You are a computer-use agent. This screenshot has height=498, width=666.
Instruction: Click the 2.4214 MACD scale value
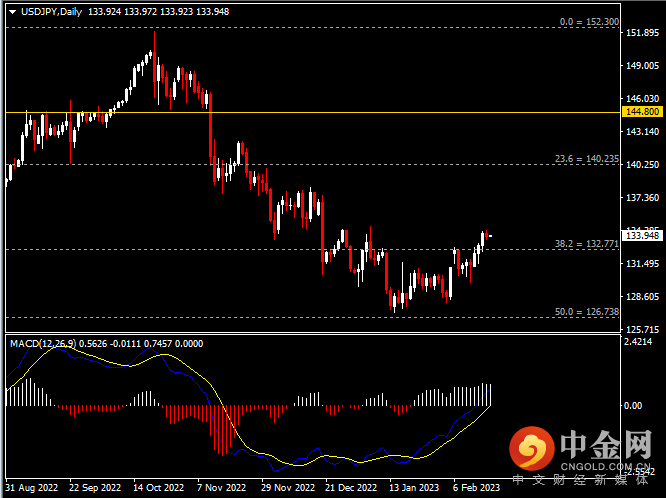(640, 342)
